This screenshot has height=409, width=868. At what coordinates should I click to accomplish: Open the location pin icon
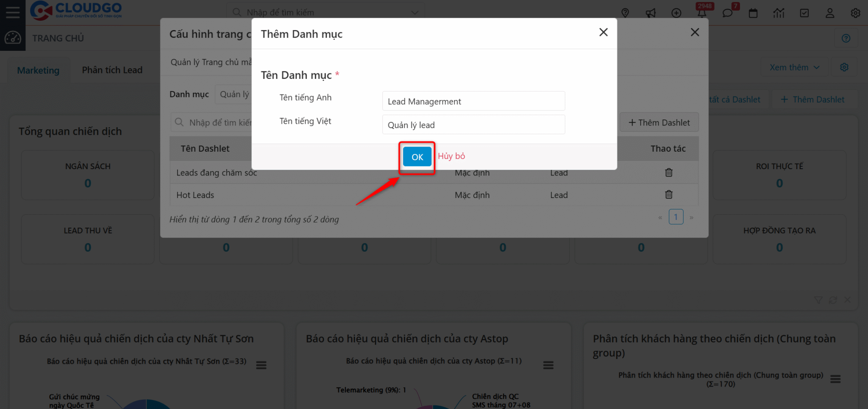(625, 13)
